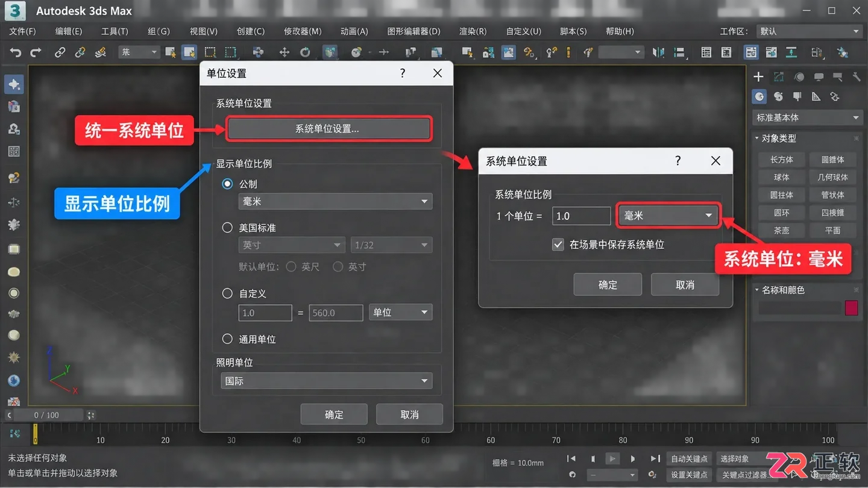Open the 工作区 默认 dropdown

tap(809, 31)
